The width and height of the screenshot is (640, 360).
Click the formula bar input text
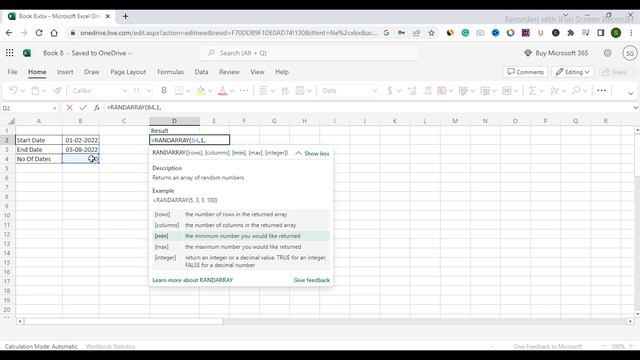tap(134, 108)
